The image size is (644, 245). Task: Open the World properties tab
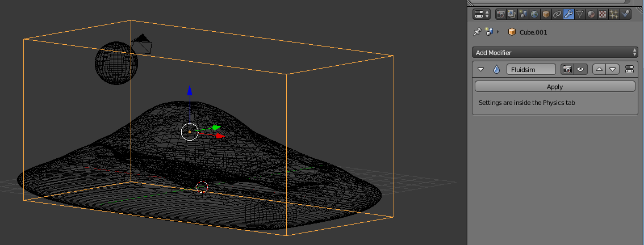534,14
